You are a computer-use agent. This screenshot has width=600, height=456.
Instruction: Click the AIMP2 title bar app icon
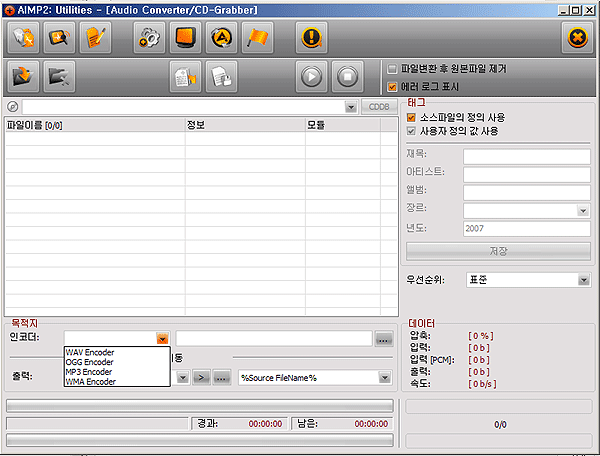pyautogui.click(x=9, y=10)
